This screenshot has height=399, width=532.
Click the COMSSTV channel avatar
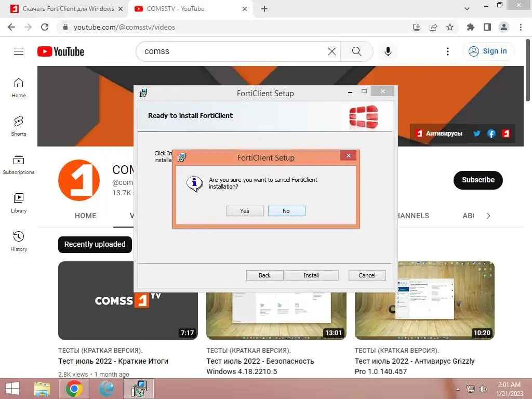tap(79, 180)
